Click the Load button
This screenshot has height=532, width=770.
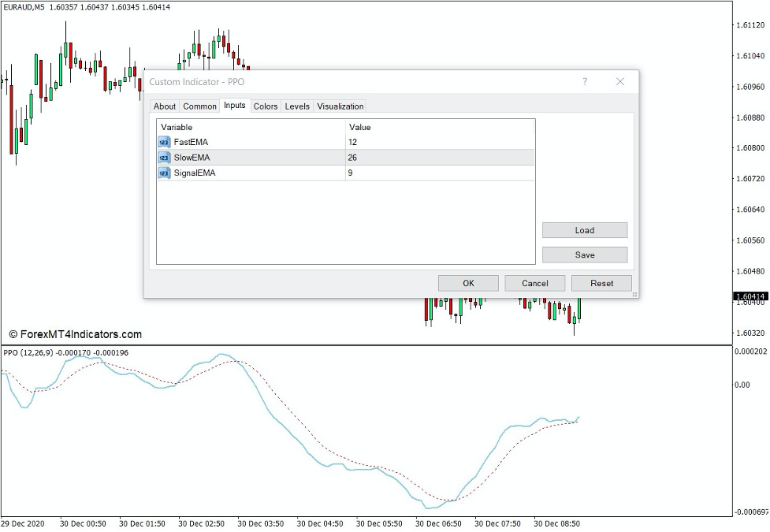(x=584, y=229)
